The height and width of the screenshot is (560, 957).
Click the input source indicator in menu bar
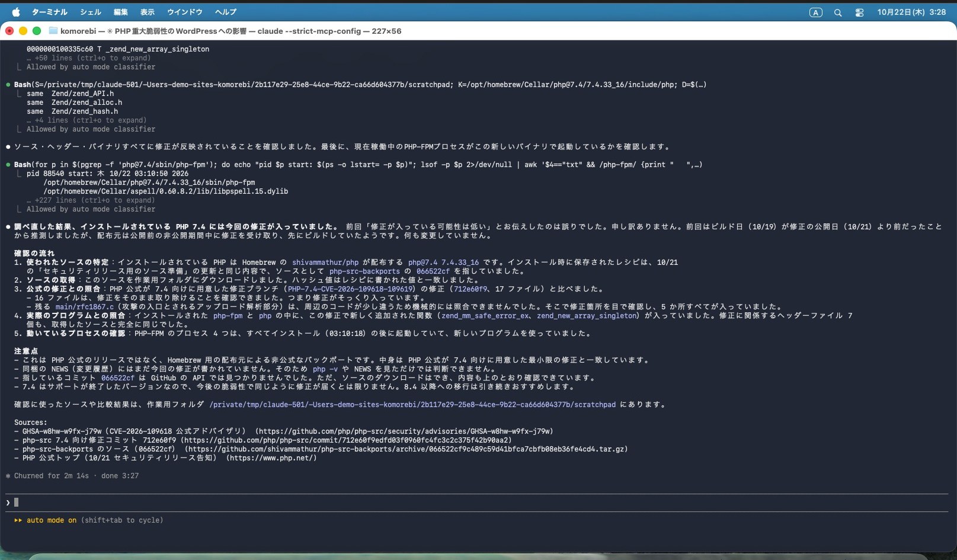(816, 12)
